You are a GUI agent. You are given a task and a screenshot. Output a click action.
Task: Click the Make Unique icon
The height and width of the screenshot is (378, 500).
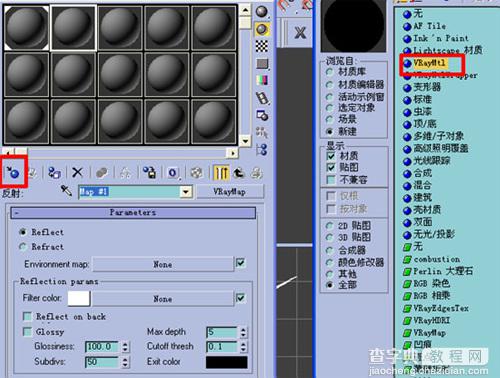pyautogui.click(x=125, y=173)
